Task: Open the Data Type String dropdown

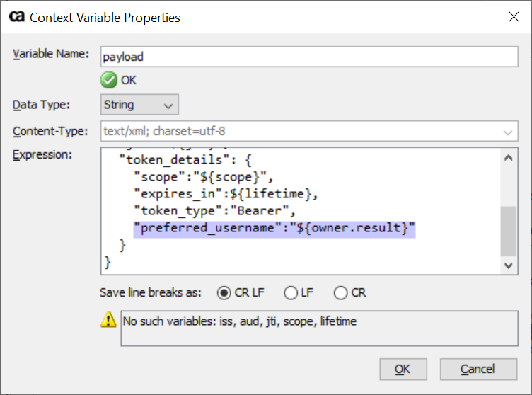Action: pyautogui.click(x=139, y=105)
